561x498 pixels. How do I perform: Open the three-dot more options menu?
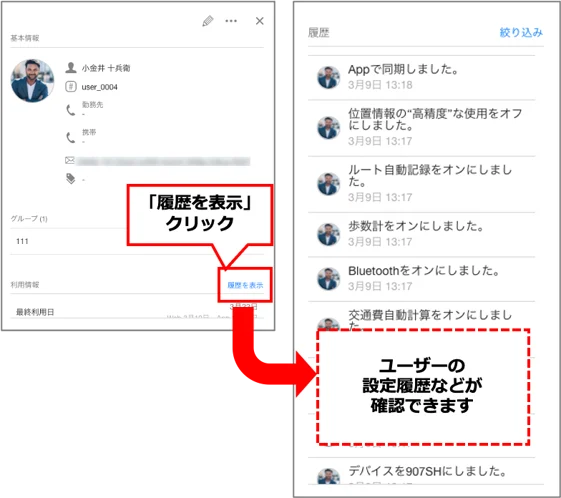click(231, 21)
